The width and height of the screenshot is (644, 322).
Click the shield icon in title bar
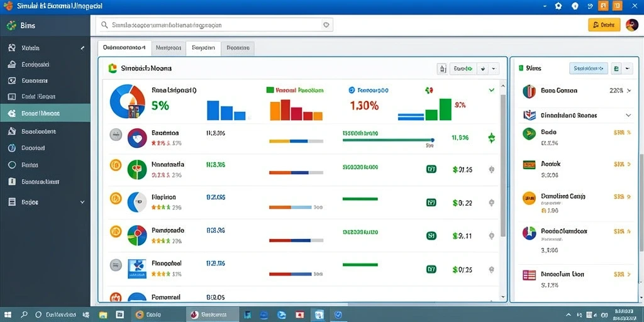[575, 6]
